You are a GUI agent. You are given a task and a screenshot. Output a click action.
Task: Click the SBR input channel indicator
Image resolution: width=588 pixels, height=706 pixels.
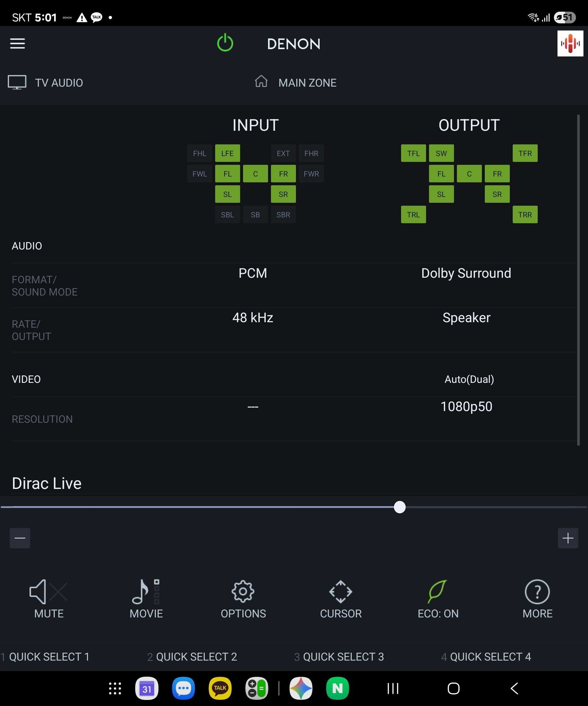[x=283, y=214]
